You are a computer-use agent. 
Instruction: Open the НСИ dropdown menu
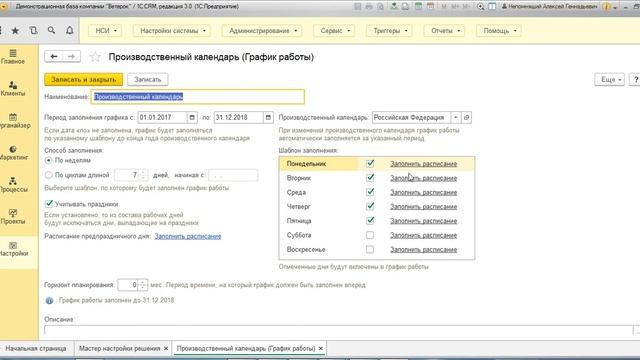(x=106, y=31)
